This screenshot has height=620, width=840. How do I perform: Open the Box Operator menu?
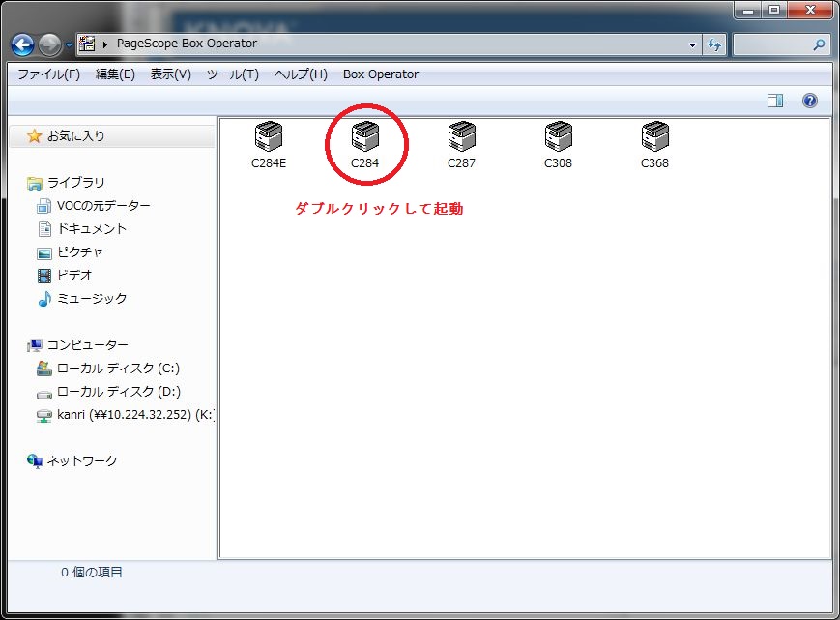[381, 74]
